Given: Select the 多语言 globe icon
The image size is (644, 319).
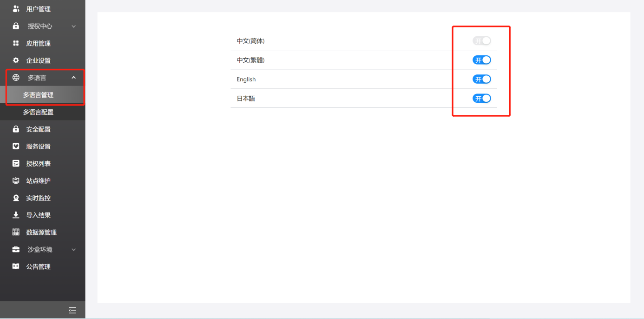Looking at the screenshot, I should [x=16, y=77].
